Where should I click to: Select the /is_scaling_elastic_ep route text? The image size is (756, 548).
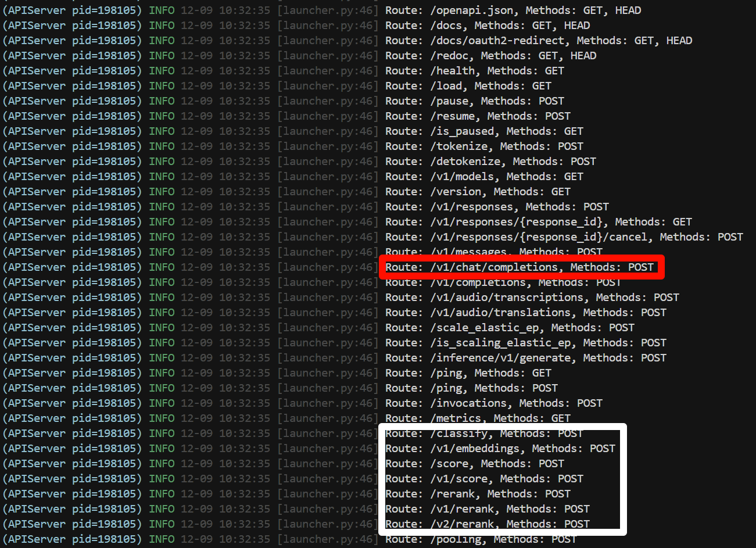pyautogui.click(x=526, y=343)
